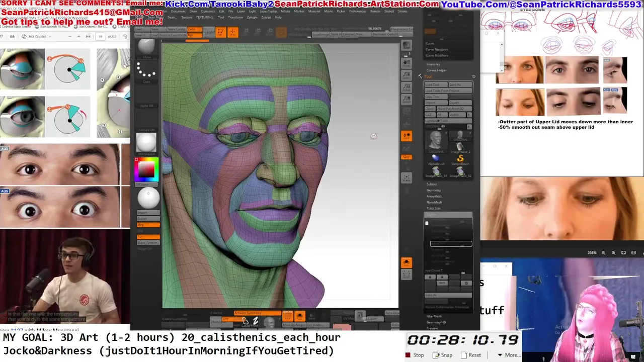Select the highlighted eyesDown layer row
The width and height of the screenshot is (644, 362).
coord(451,244)
